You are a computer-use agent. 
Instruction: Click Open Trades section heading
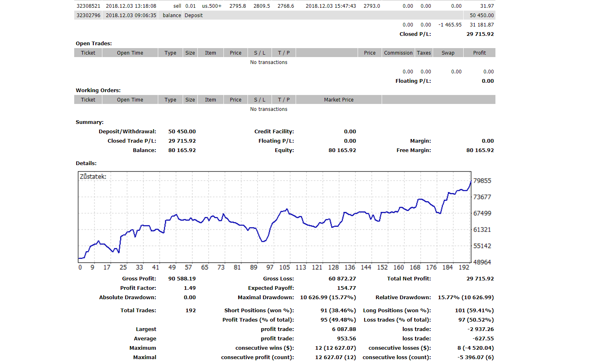tap(94, 44)
